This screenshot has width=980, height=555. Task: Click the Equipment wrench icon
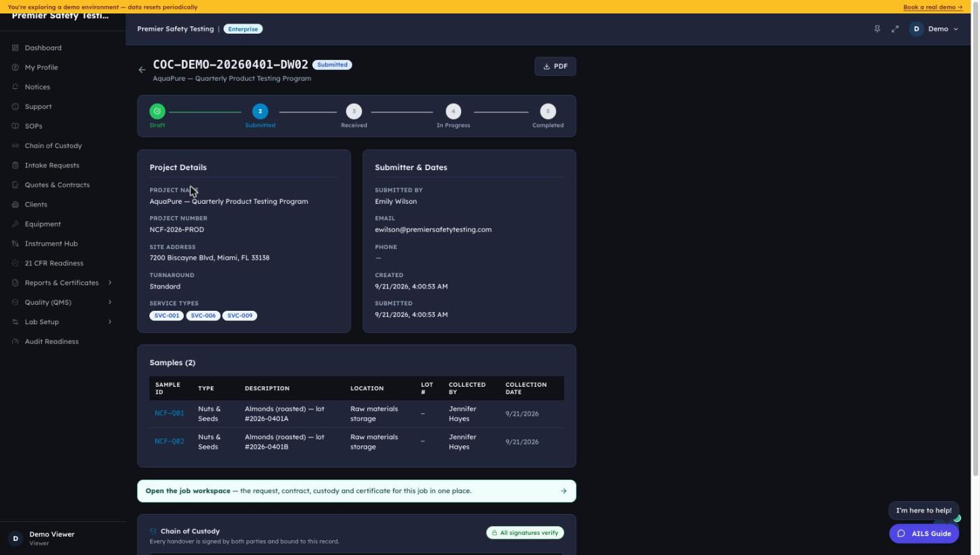coord(15,224)
